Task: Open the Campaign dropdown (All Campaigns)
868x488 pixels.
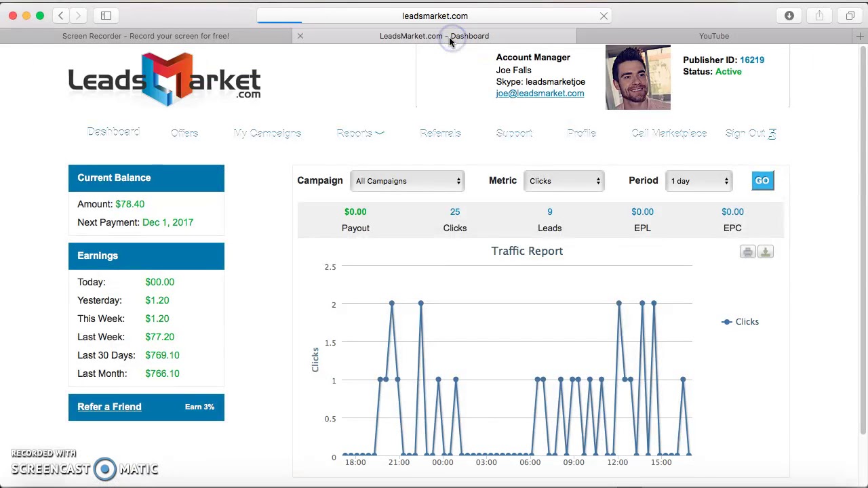Action: (407, 181)
